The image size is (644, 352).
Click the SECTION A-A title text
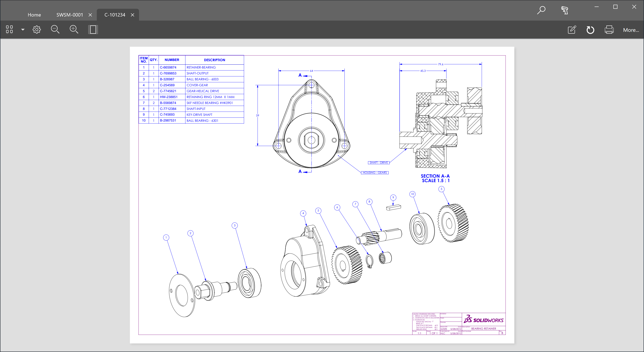point(435,176)
